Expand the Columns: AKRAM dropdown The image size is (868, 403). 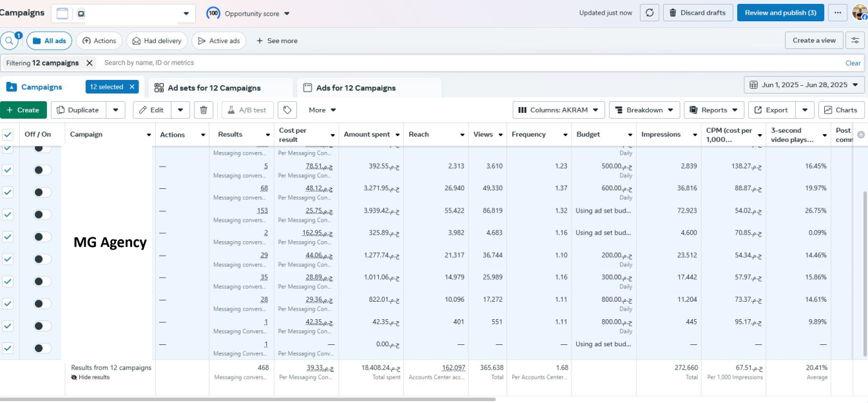click(559, 110)
